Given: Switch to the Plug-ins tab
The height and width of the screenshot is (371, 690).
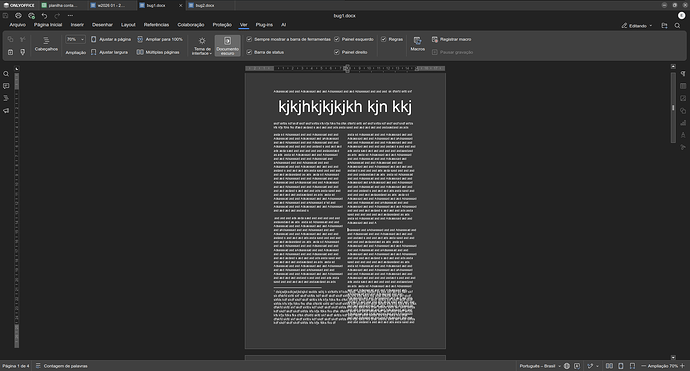Looking at the screenshot, I should (x=264, y=25).
